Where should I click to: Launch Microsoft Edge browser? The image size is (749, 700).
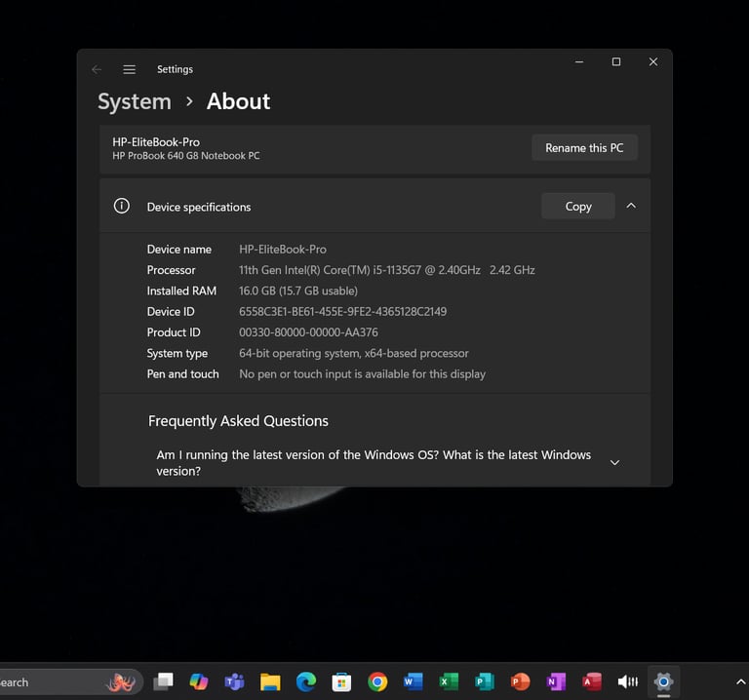click(305, 681)
